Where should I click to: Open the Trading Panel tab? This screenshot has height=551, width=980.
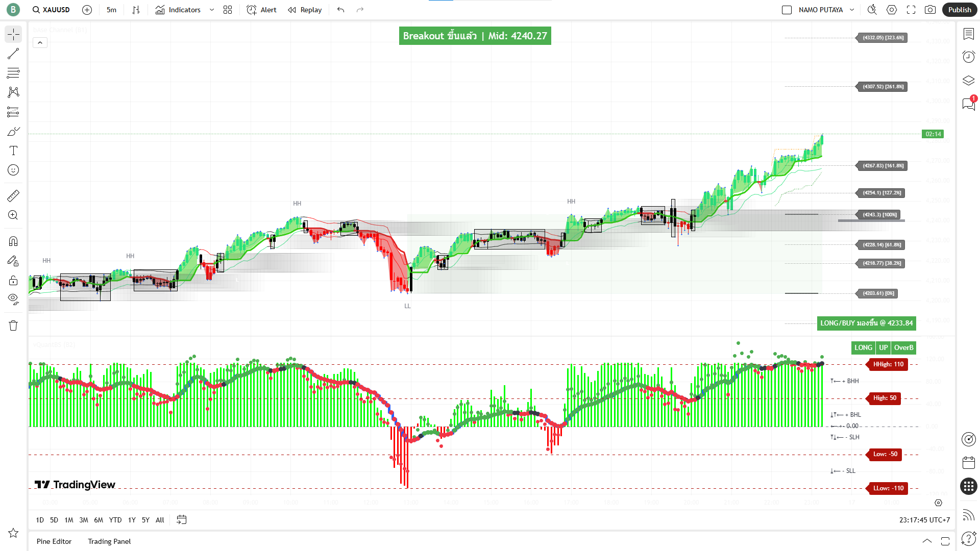109,541
